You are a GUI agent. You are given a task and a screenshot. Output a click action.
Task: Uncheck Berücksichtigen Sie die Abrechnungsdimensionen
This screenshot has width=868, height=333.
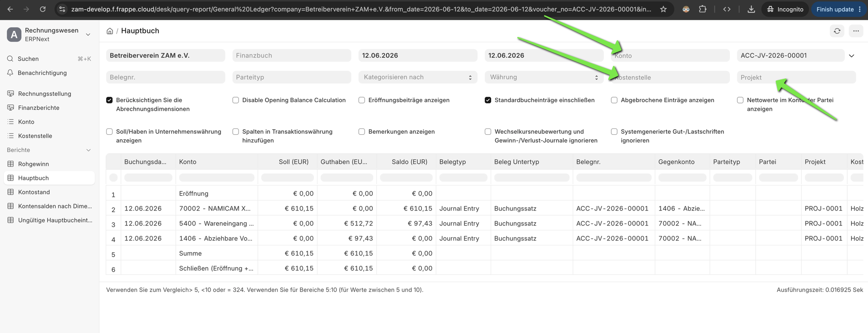(109, 100)
